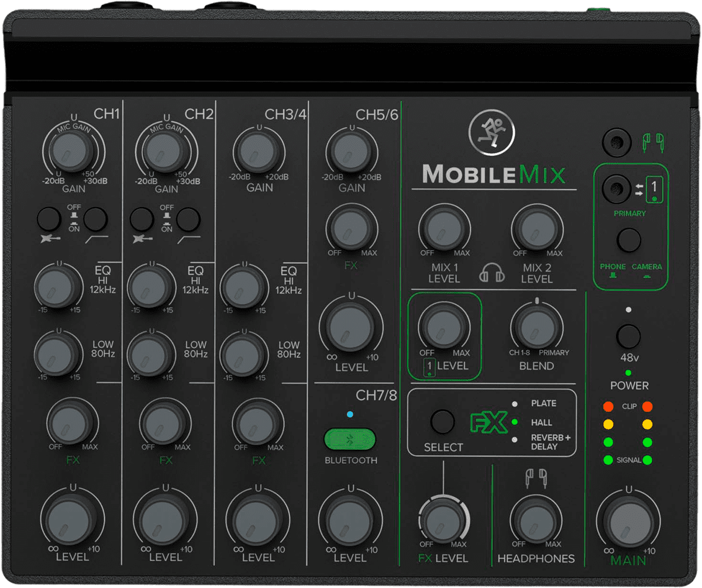The height and width of the screenshot is (588, 702).
Task: Toggle the CH2 low-cut filter button
Action: (x=188, y=219)
